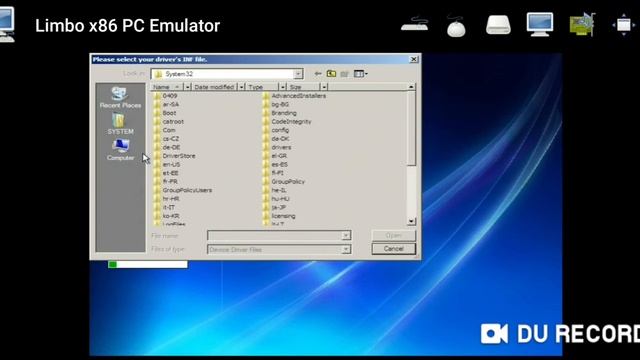Sort by the Size column header
This screenshot has width=640, height=360.
(303, 87)
